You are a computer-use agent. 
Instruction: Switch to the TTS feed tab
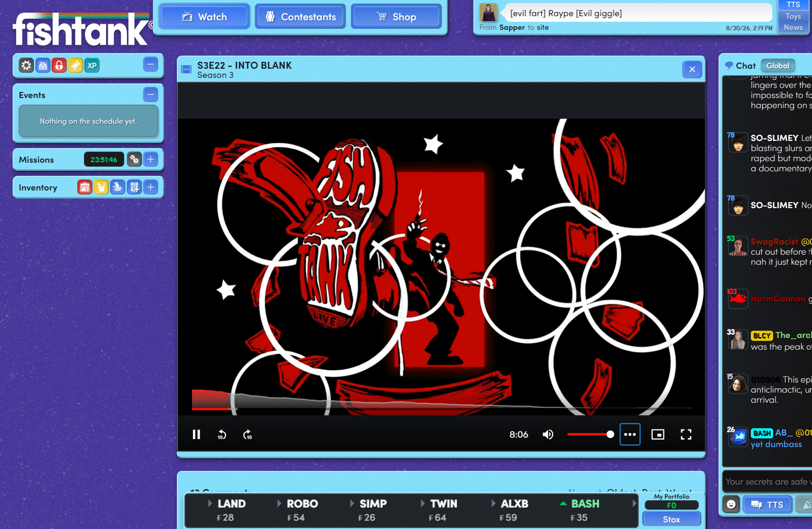[793, 5]
